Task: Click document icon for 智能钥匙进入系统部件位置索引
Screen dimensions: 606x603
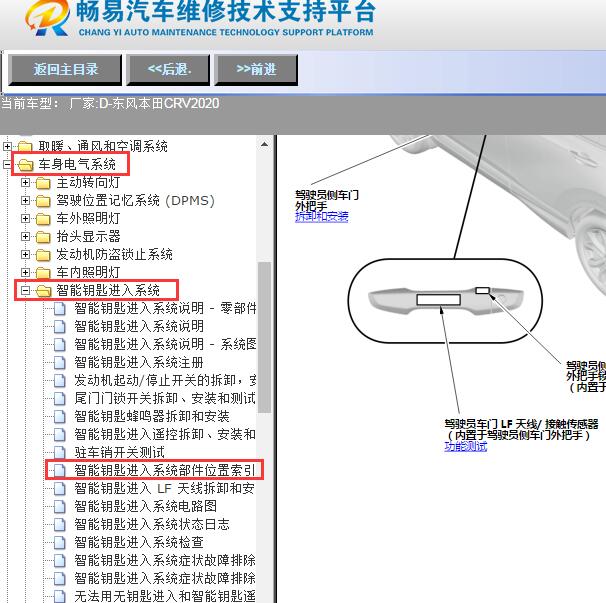Action: [60, 470]
